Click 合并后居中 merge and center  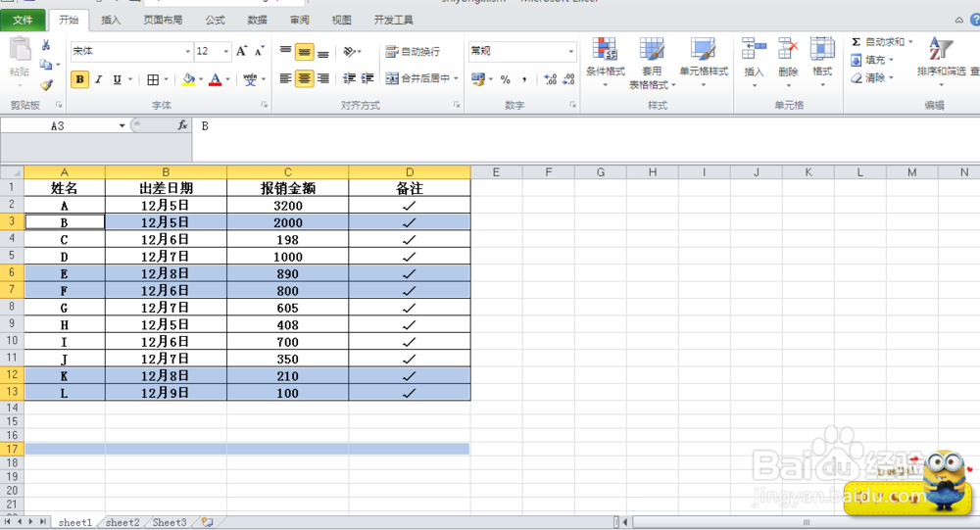[417, 78]
